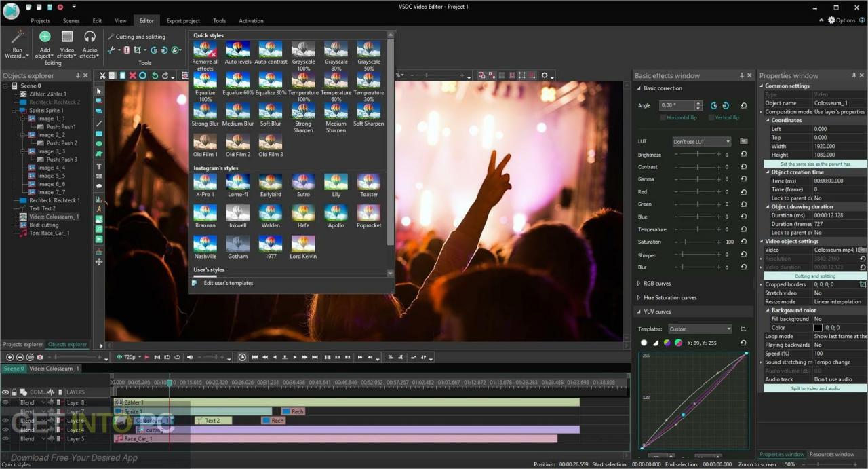
Task: Open the Templates Custom dropdown
Action: click(701, 329)
